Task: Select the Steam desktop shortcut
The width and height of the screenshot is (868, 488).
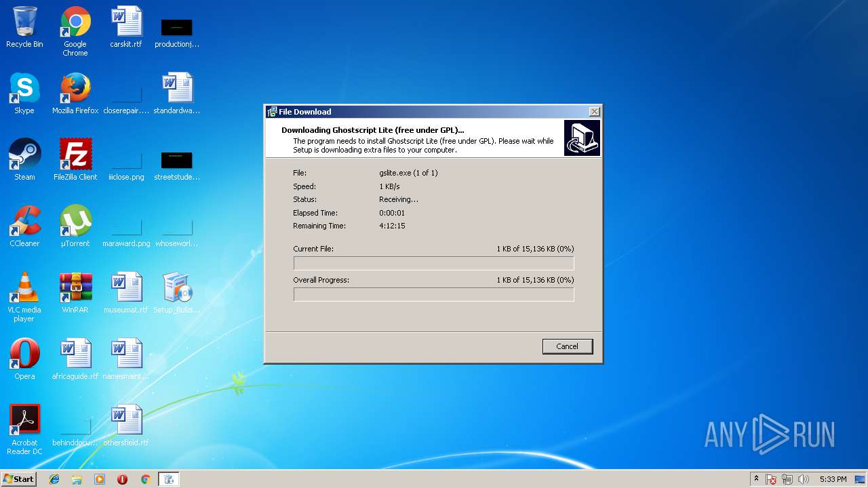Action: point(24,160)
